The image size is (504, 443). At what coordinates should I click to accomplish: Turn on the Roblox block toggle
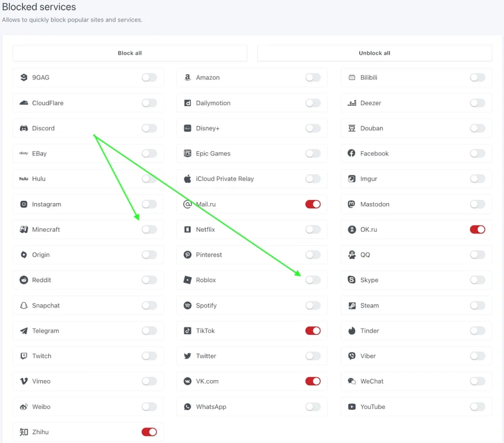pos(313,280)
